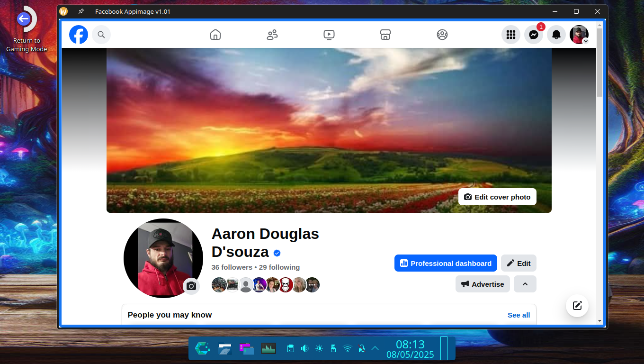Image resolution: width=644 pixels, height=364 pixels.
Task: Open the clipboard tray icon
Action: tap(291, 348)
